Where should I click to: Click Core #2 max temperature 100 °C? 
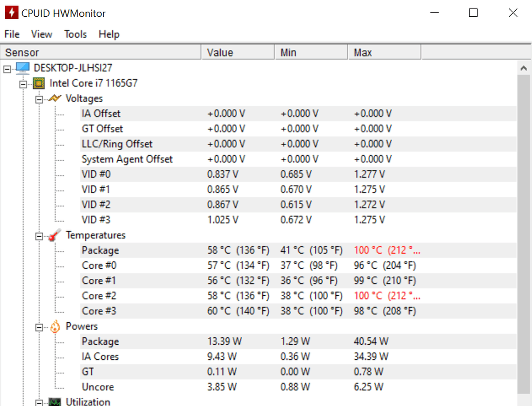[x=387, y=296]
